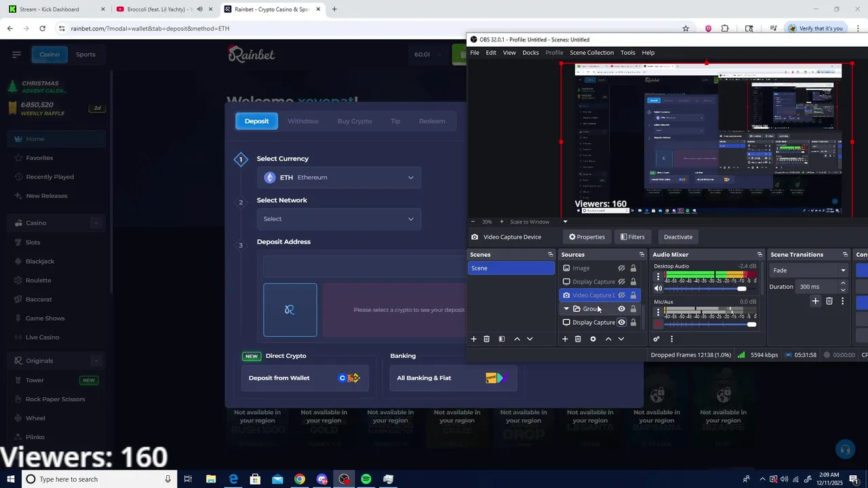
Task: Add a scene transition plus icon
Action: 815,301
